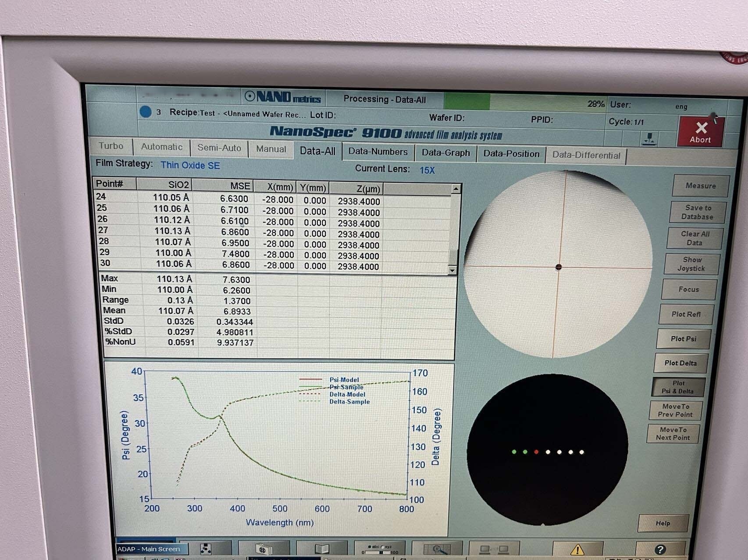Image resolution: width=748 pixels, height=560 pixels.
Task: Click the Thin Oxide SE film strategy text
Action: pos(190,165)
